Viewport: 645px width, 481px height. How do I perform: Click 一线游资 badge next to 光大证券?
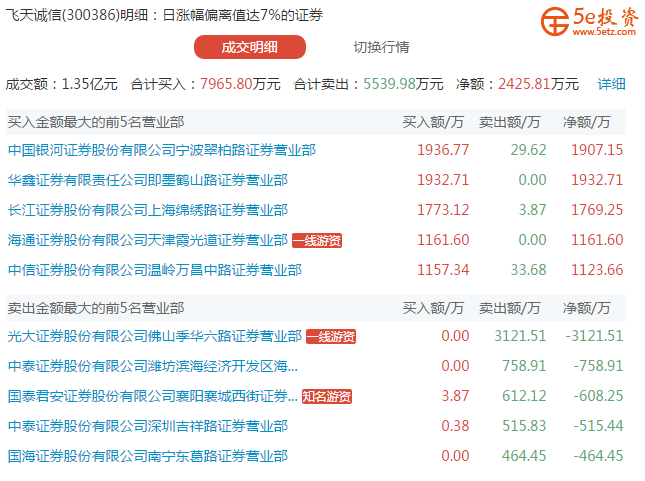[x=331, y=337]
